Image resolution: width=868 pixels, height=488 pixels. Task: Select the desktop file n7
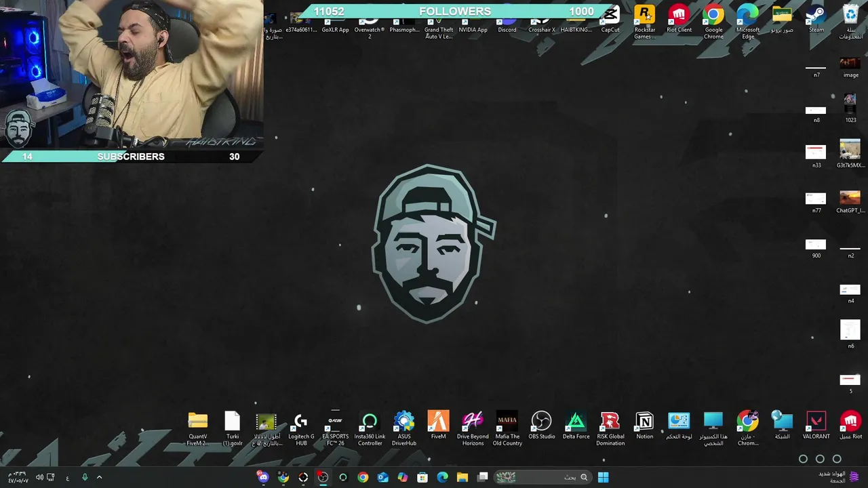[816, 71]
